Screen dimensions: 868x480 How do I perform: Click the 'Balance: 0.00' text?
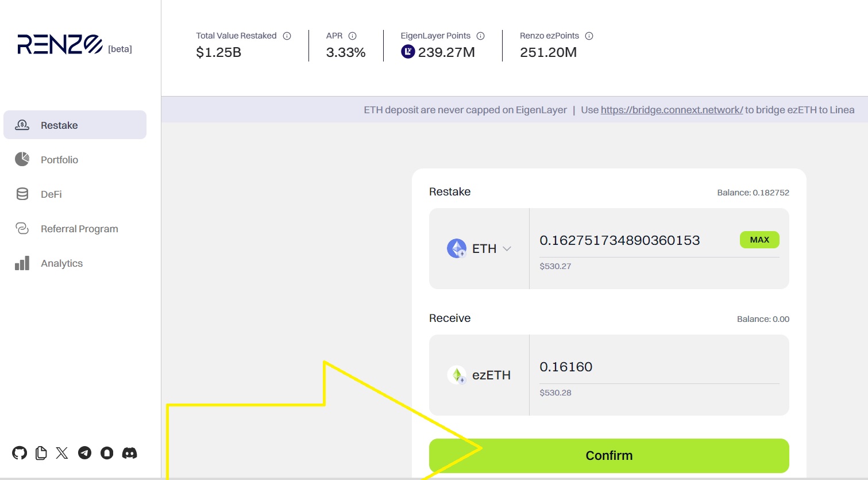[x=763, y=319]
